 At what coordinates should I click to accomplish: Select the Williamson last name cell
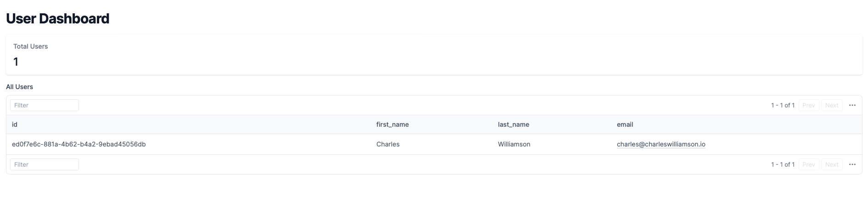(x=514, y=144)
